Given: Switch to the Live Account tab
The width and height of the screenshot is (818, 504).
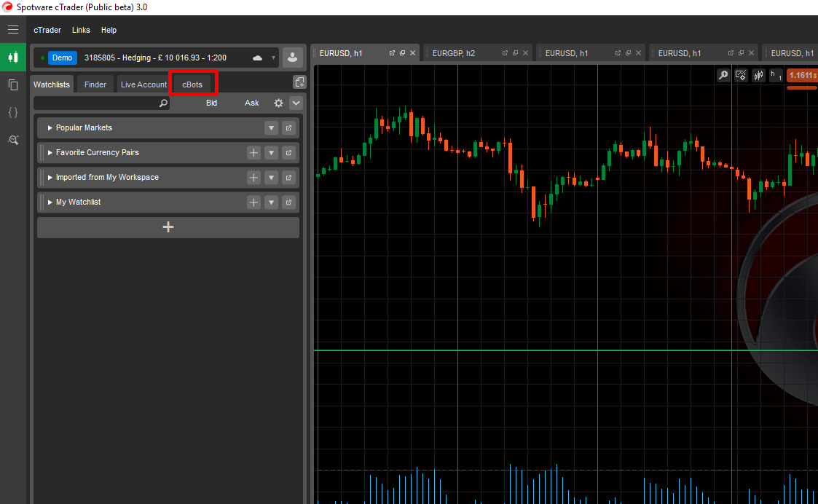Looking at the screenshot, I should [x=144, y=84].
